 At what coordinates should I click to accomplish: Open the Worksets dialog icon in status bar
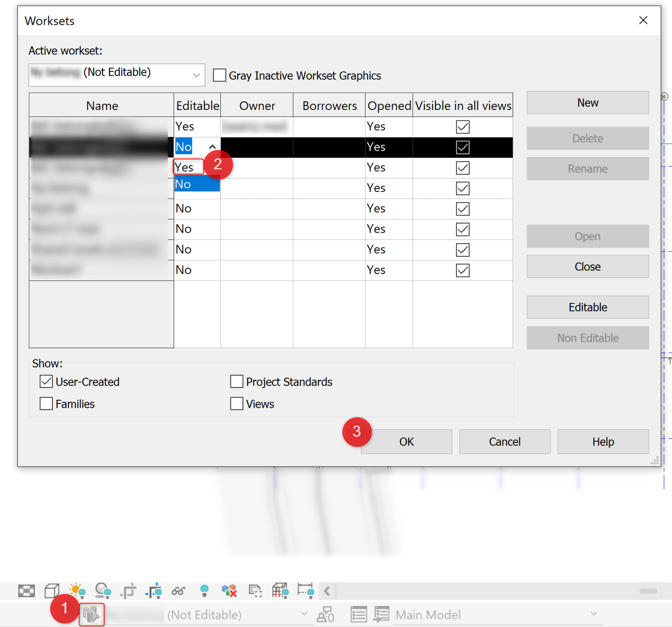[91, 615]
